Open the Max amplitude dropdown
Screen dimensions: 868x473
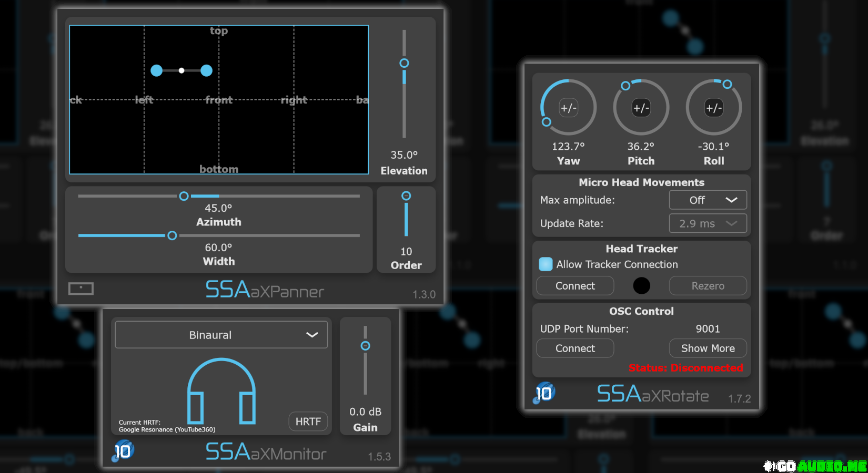(708, 200)
